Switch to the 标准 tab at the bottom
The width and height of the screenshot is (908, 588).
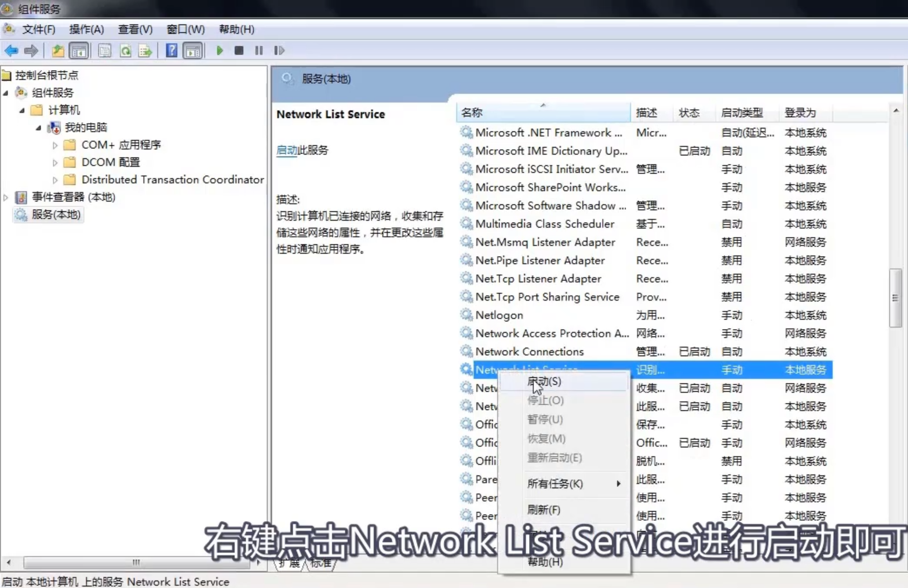point(320,563)
